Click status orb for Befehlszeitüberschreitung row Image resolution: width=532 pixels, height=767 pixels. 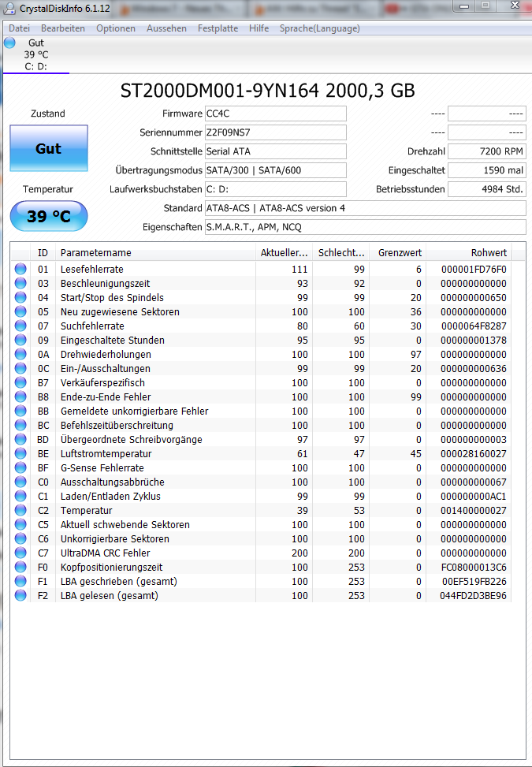(x=20, y=425)
